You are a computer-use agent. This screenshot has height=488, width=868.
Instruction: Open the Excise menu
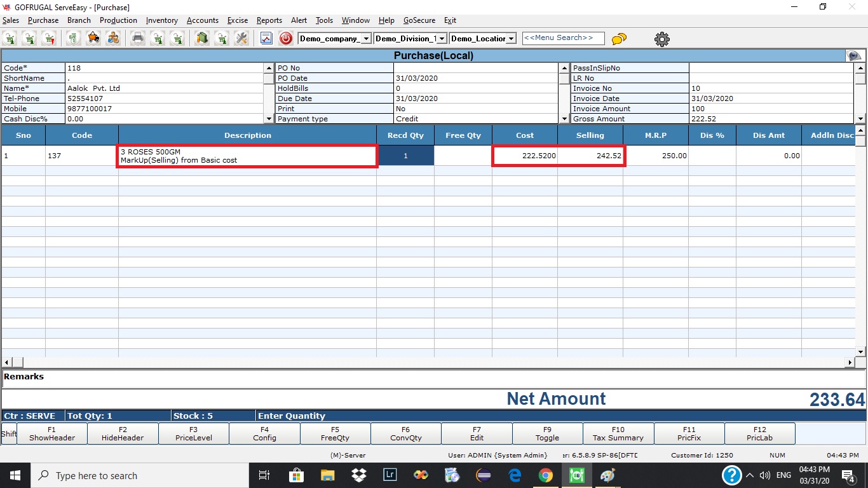[238, 20]
